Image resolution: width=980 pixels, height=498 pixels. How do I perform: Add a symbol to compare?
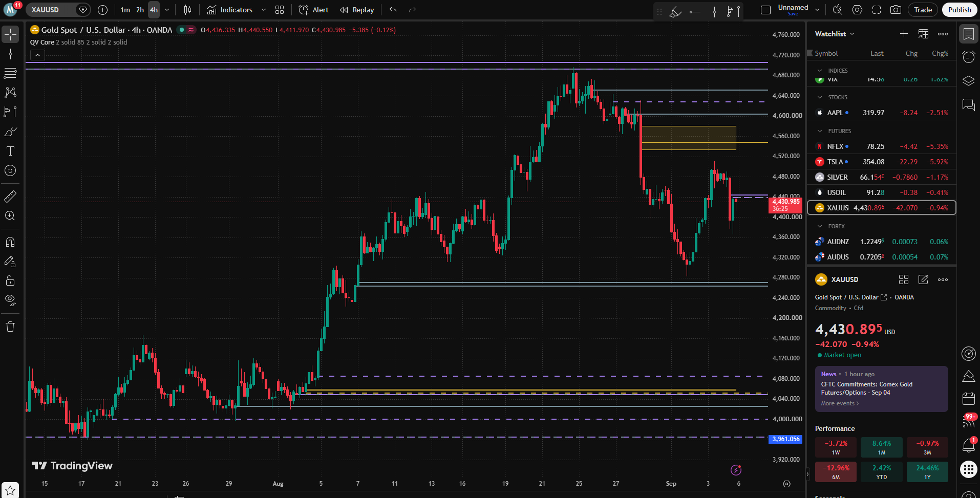[103, 10]
